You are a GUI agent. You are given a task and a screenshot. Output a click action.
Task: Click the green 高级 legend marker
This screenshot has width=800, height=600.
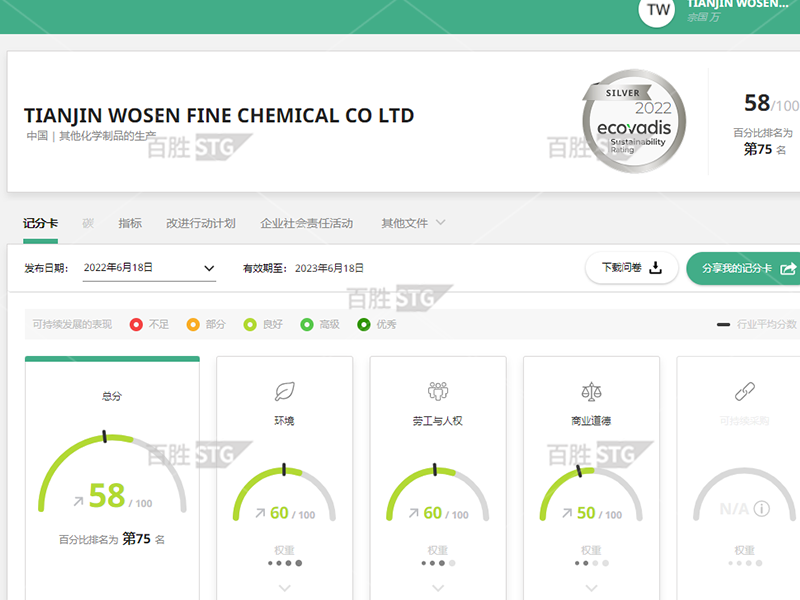pos(307,324)
